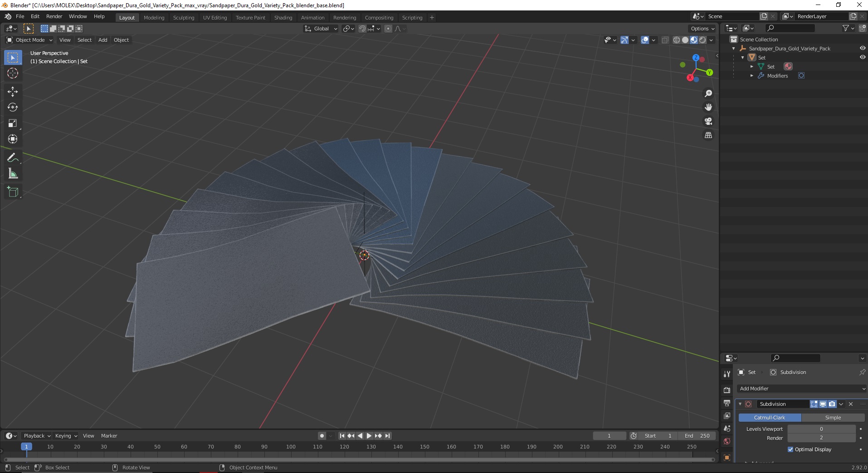The image size is (868, 473).
Task: Open the viewport Options dropdown
Action: [x=702, y=29]
